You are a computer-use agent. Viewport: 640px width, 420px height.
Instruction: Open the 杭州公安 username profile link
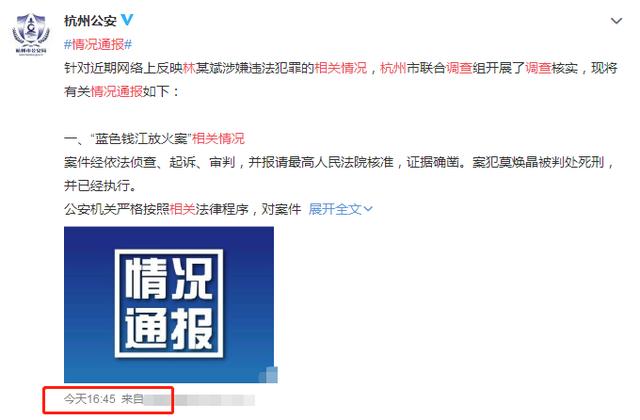[x=90, y=20]
